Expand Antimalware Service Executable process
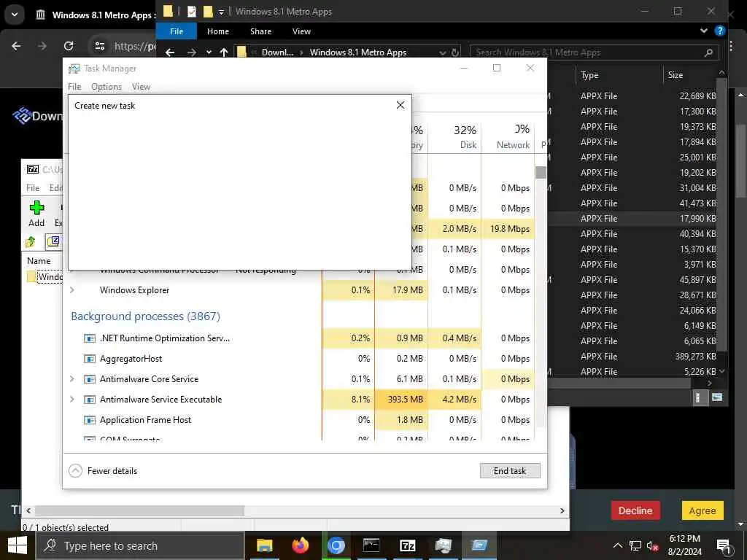This screenshot has height=560, width=747. (72, 400)
